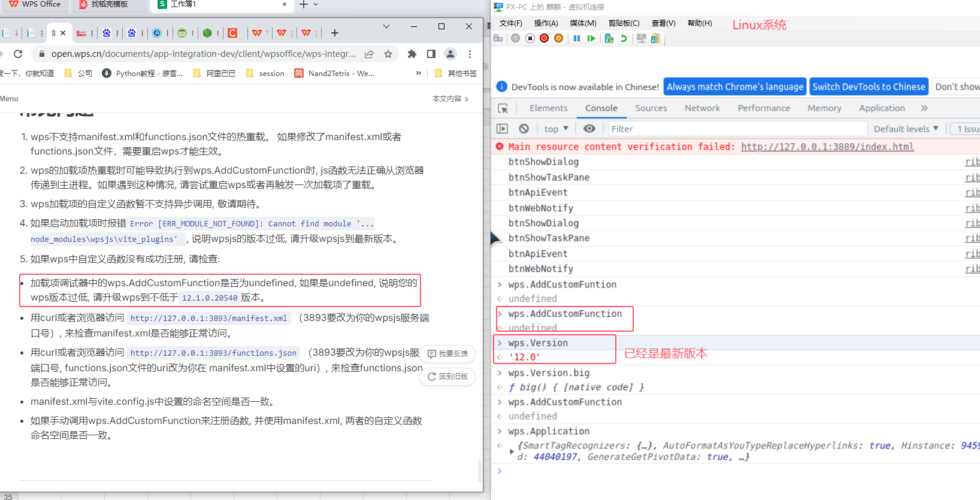The width and height of the screenshot is (980, 500).
Task: Add a new WPS document tab
Action: coord(304,5)
